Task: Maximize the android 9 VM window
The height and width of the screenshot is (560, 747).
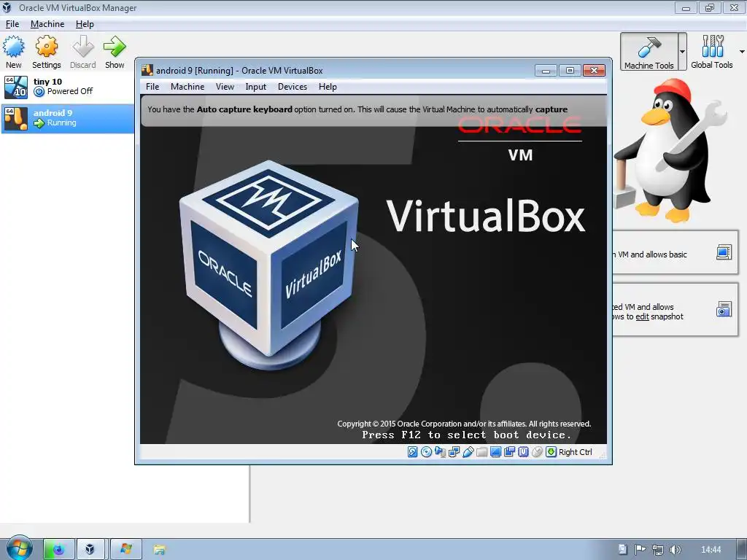Action: tap(570, 71)
